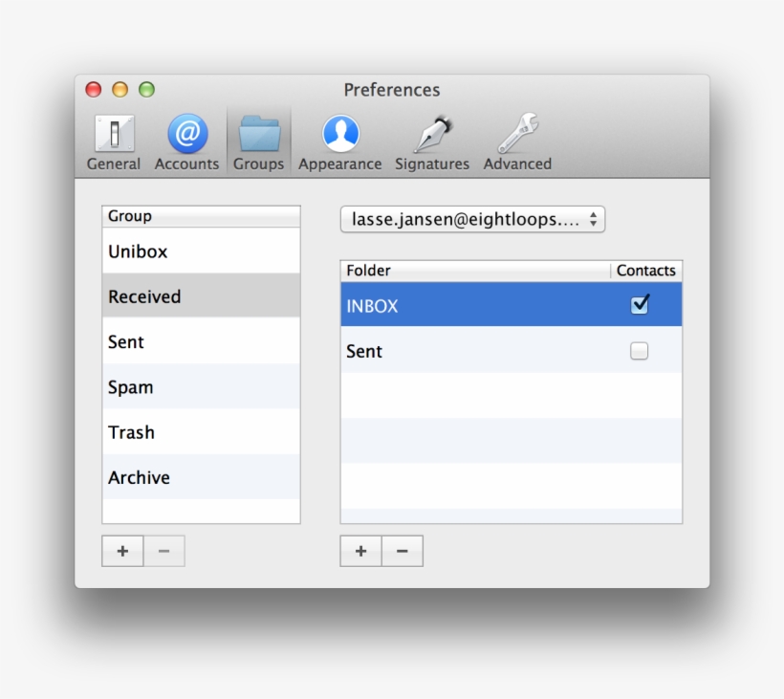The height and width of the screenshot is (699, 784).
Task: Open the Appearance settings
Action: (x=339, y=137)
